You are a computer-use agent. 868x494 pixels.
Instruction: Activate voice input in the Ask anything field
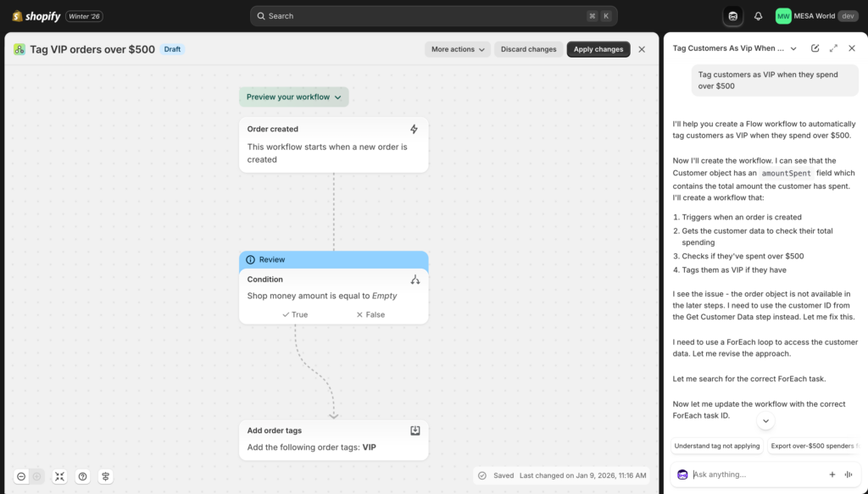[x=850, y=475]
